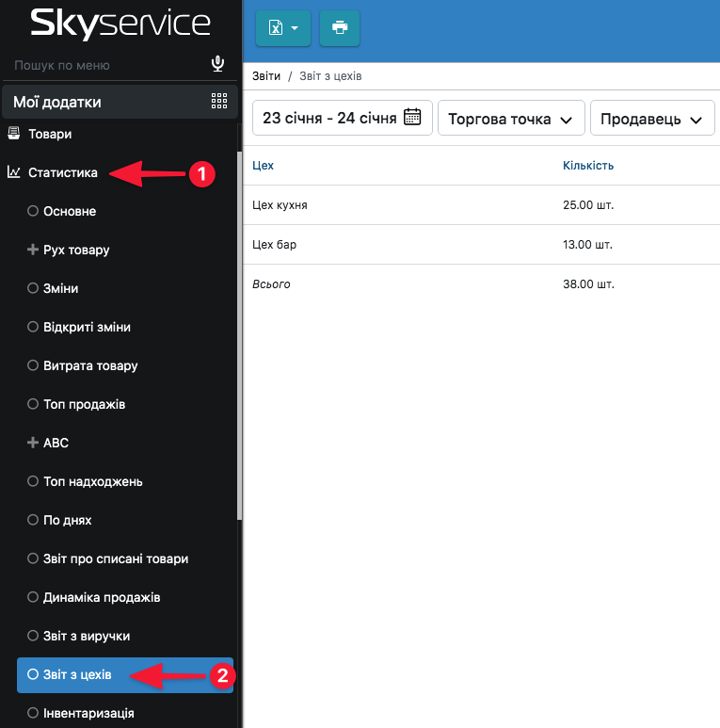Click the Статистика chart icon
Screen dimensions: 720x728
click(13, 172)
